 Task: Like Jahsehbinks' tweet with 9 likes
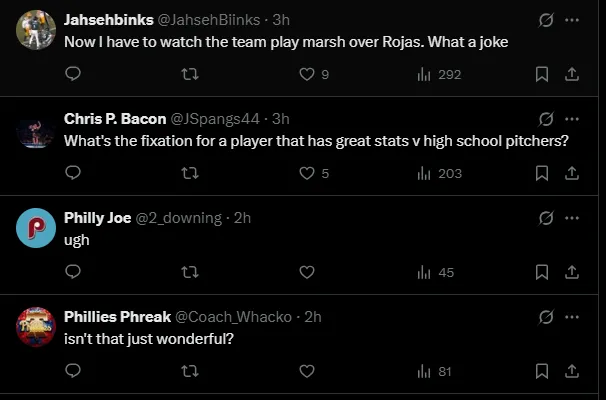tap(307, 74)
